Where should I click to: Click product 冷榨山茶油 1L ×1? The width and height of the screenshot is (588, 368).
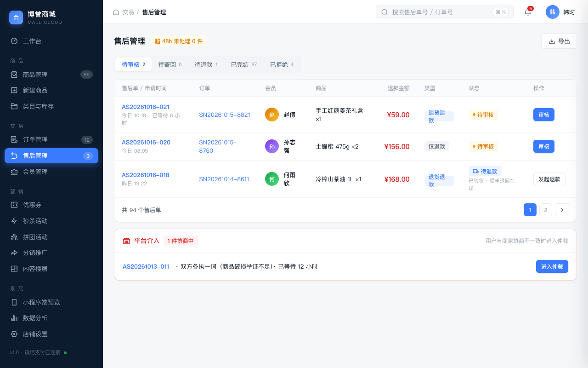click(x=339, y=179)
